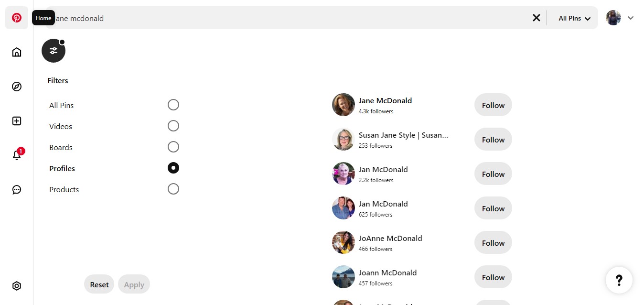Click the Home tooltip label
The image size is (644, 305).
[x=43, y=18]
